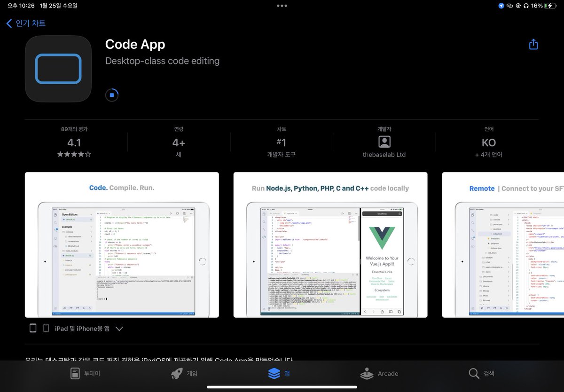Tap the iPad device icon
This screenshot has width=564, height=392.
coord(33,328)
